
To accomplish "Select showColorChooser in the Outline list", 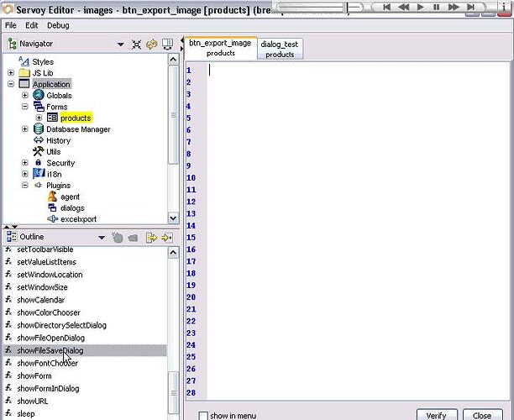I will click(85, 312).
